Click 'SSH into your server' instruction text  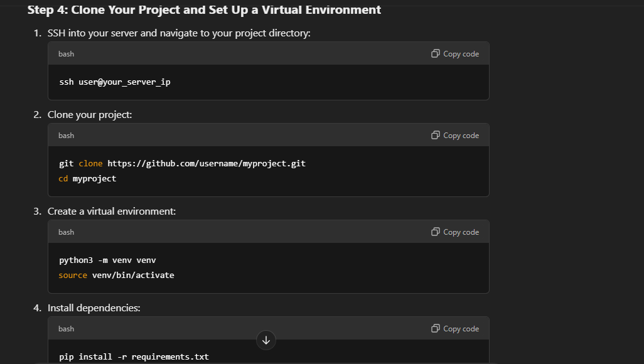pos(179,33)
